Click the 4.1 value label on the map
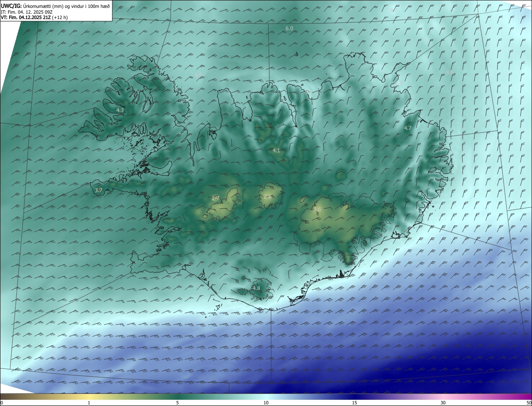The height and width of the screenshot is (406, 532). pyautogui.click(x=276, y=150)
